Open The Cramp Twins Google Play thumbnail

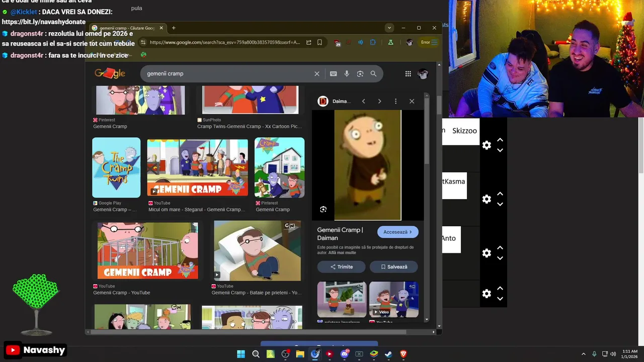(116, 167)
